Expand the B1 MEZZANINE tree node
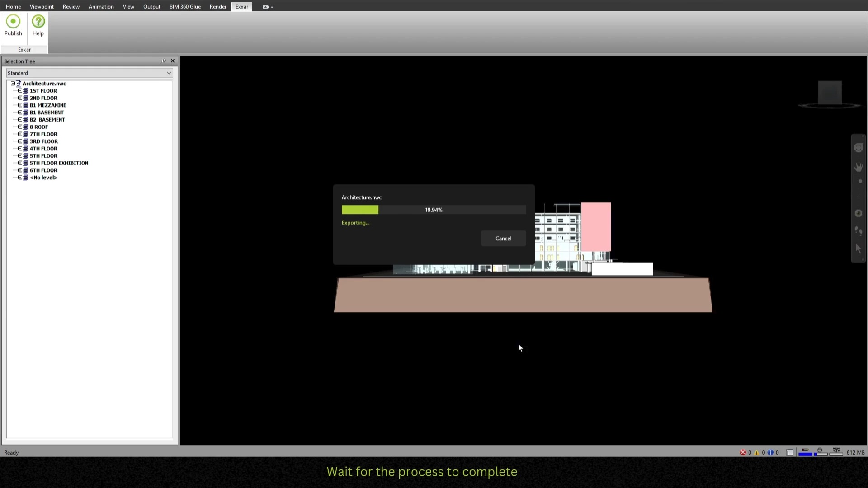The image size is (868, 488). 20,105
